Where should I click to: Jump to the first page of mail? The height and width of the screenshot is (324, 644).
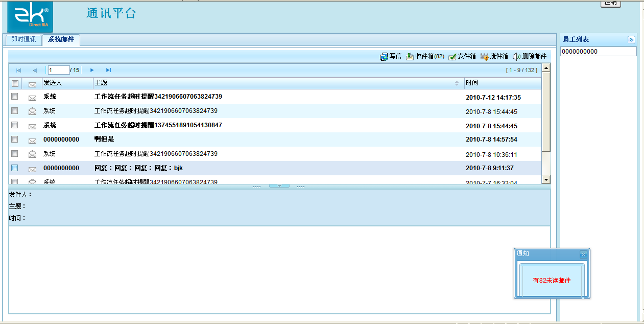(19, 70)
